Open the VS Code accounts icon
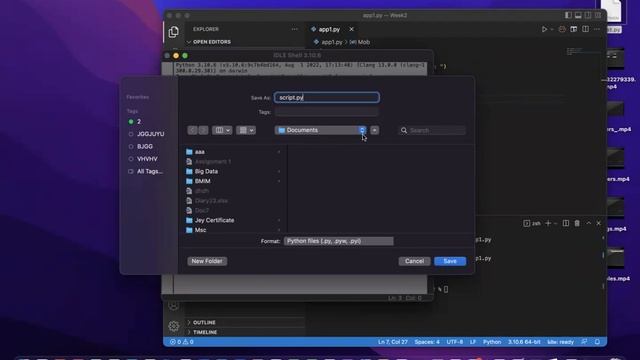Screen dimensions: 640x360 173,305
